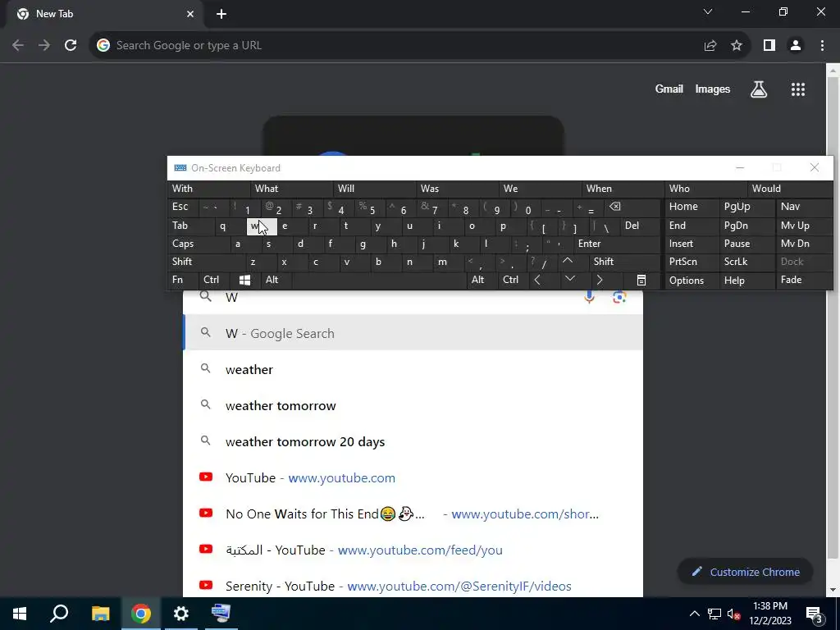
Task: Click the right arrow key on On-Screen Keyboard
Action: pyautogui.click(x=600, y=280)
